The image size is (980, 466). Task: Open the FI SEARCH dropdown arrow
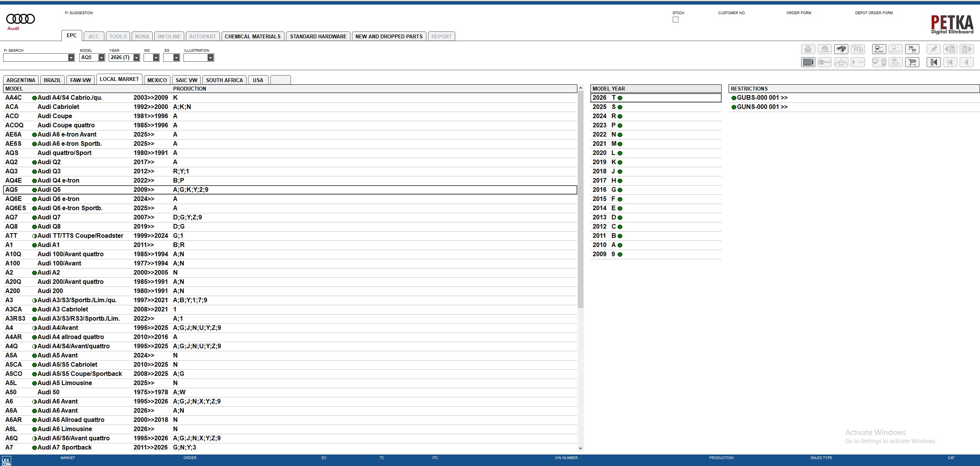(71, 58)
